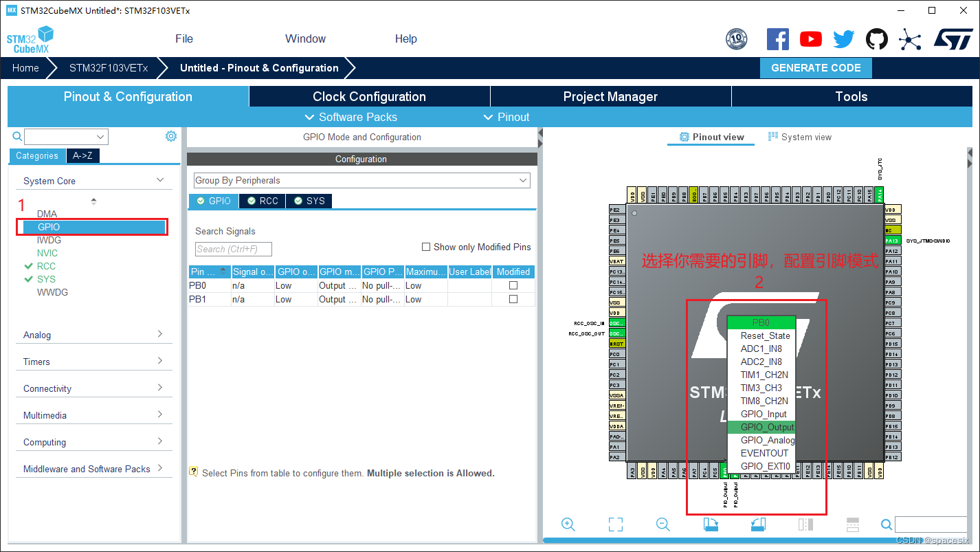
Task: Click the GENERATE CODE button
Action: click(x=816, y=68)
